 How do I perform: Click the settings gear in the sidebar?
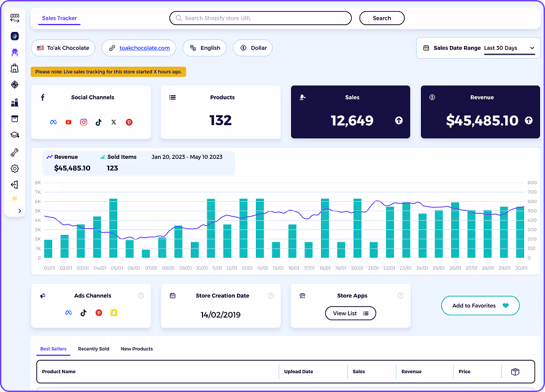15,168
